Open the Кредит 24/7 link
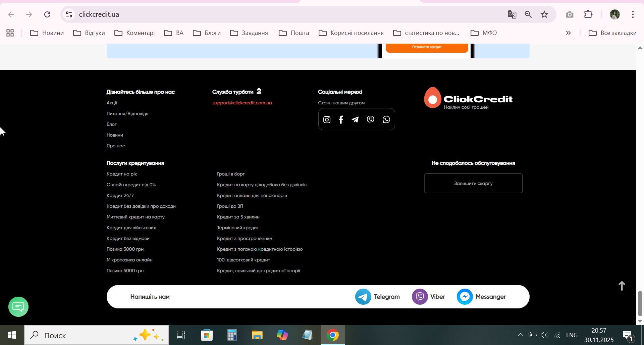The width and height of the screenshot is (644, 345). click(120, 195)
